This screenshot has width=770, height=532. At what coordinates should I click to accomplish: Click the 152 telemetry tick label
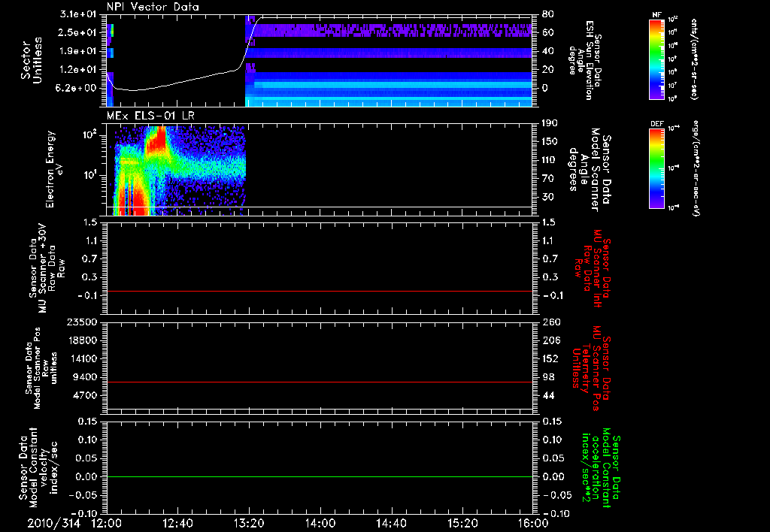[x=550, y=358]
